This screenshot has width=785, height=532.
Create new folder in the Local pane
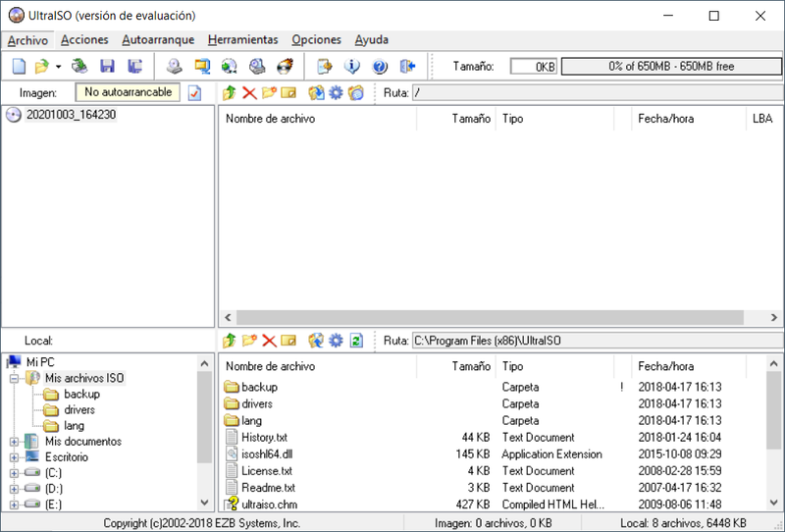tap(249, 341)
